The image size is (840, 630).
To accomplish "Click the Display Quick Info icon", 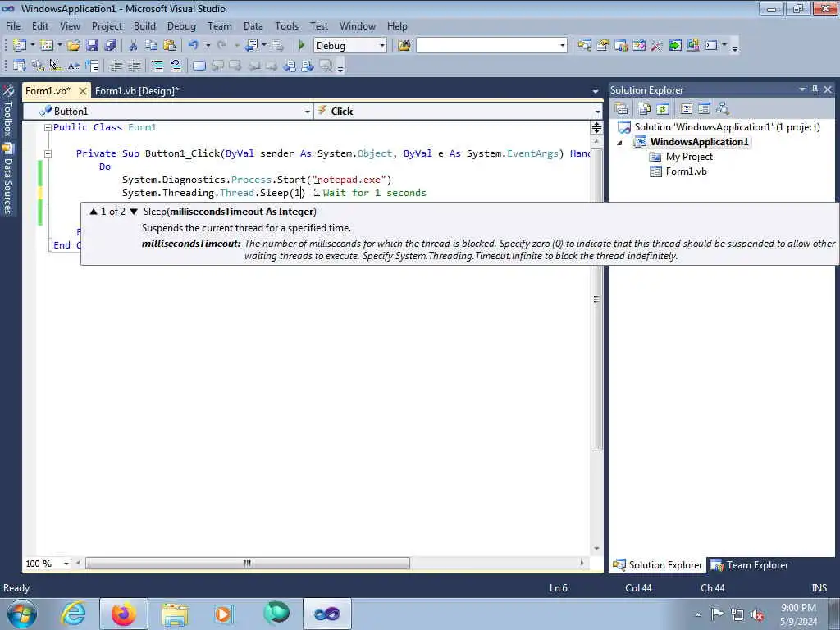I will coord(56,66).
